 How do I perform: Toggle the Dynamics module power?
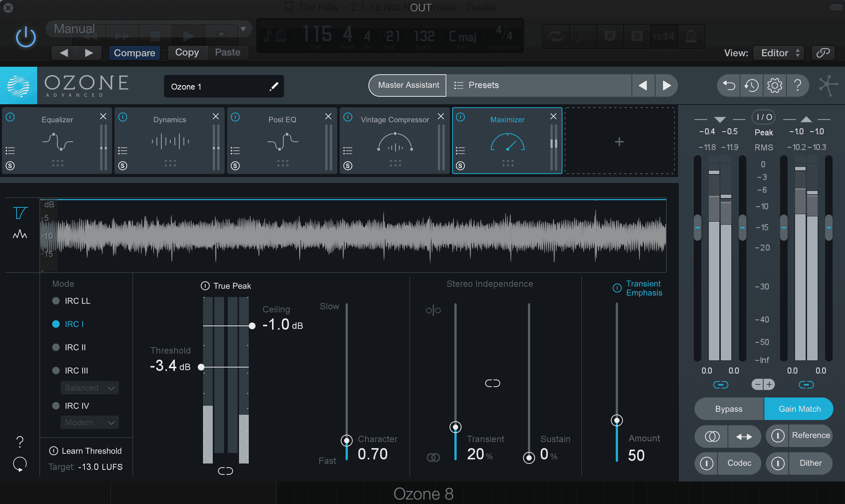tap(123, 117)
